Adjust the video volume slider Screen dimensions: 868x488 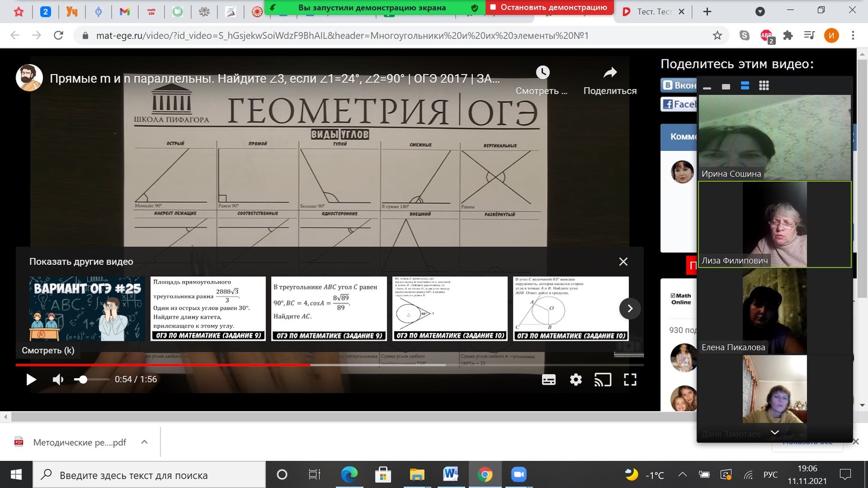91,379
